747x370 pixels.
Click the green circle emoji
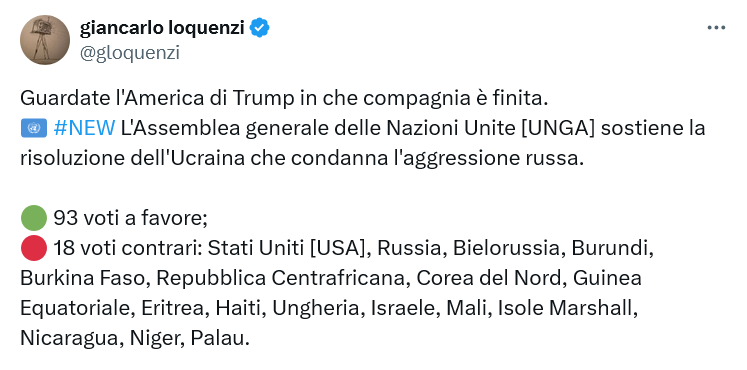coord(34,218)
